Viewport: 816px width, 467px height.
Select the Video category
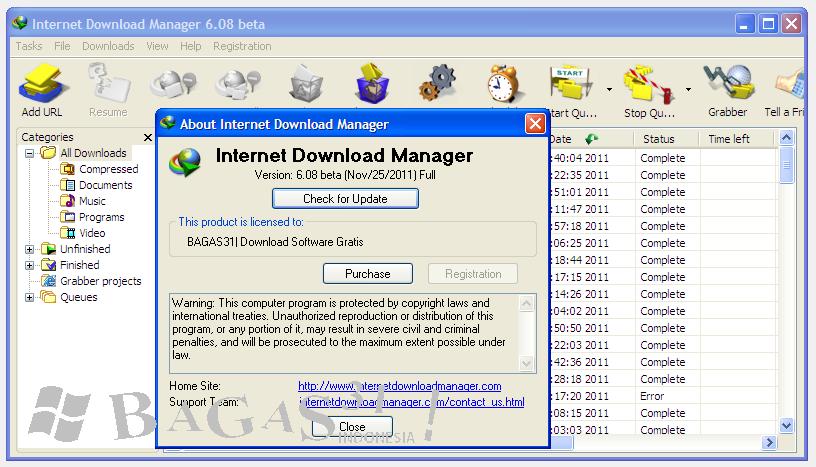click(x=83, y=233)
